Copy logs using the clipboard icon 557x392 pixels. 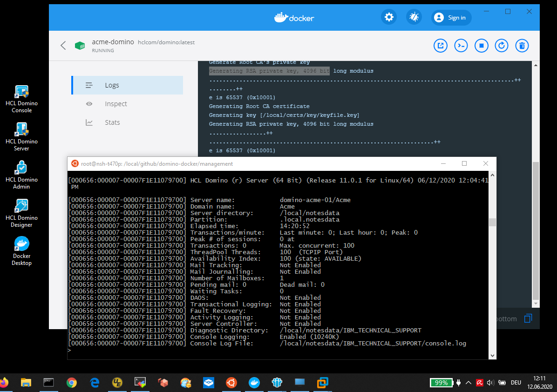(528, 318)
